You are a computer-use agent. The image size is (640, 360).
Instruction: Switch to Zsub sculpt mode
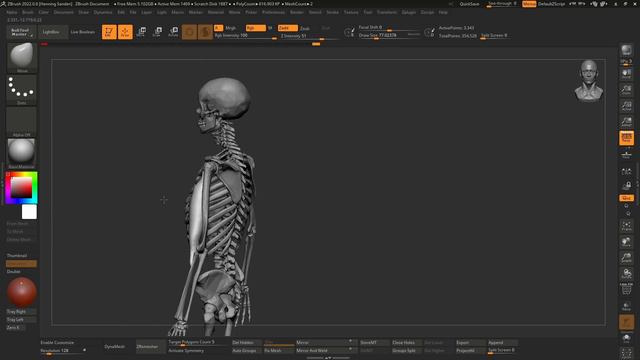(304, 28)
